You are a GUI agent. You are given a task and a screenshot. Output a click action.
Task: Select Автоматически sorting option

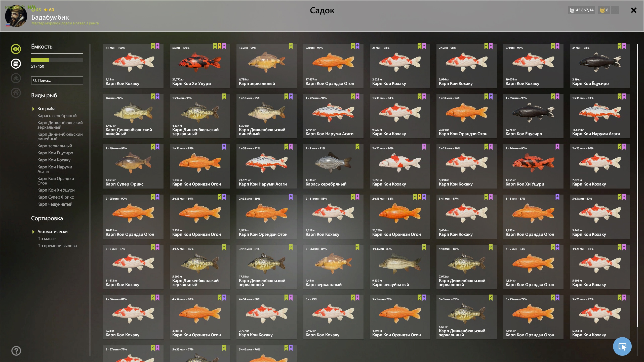(x=52, y=232)
